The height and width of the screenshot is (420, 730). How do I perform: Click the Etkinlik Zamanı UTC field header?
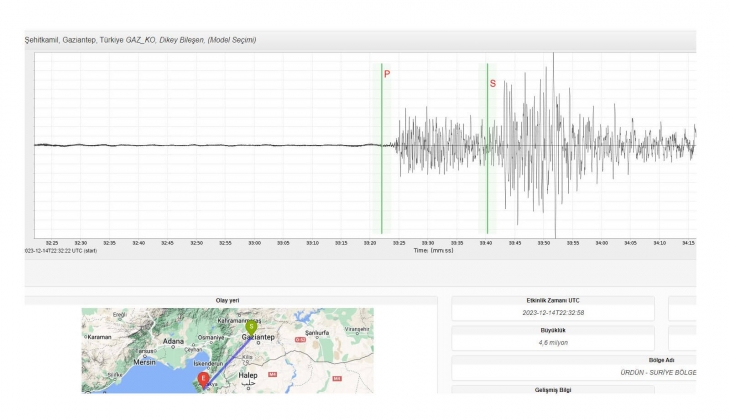click(553, 299)
